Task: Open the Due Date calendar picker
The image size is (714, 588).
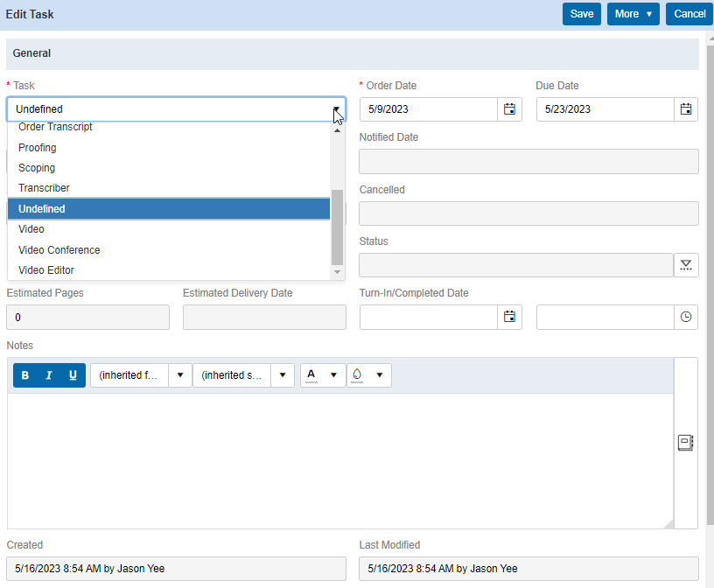Action: tap(686, 109)
